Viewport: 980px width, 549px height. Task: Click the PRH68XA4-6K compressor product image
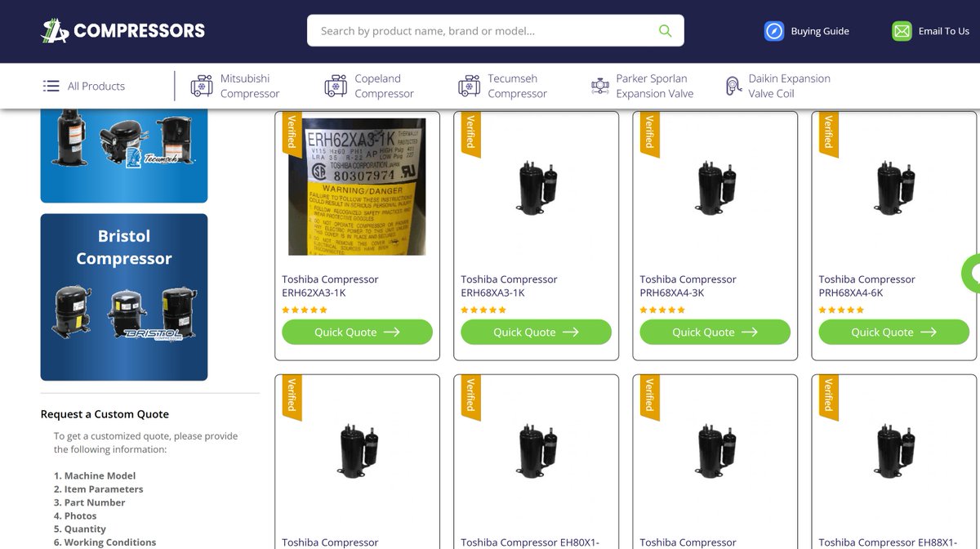tap(893, 187)
